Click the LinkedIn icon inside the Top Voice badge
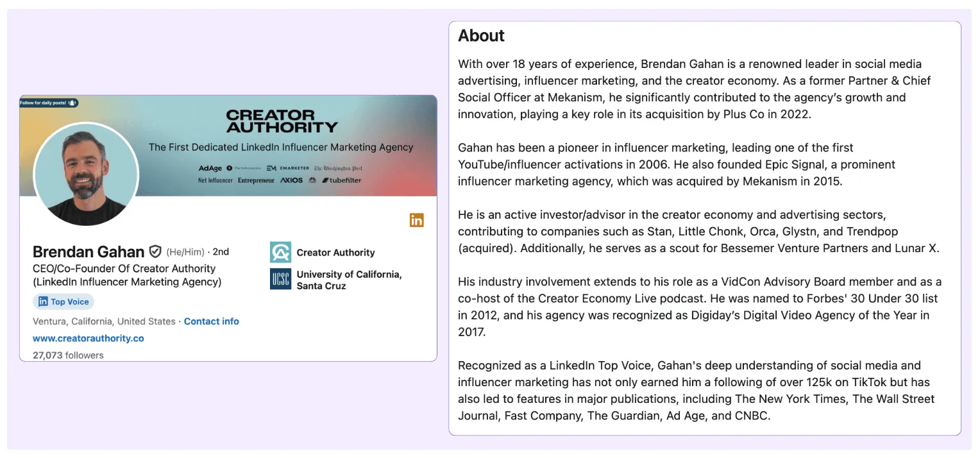980x458 pixels. tap(42, 301)
